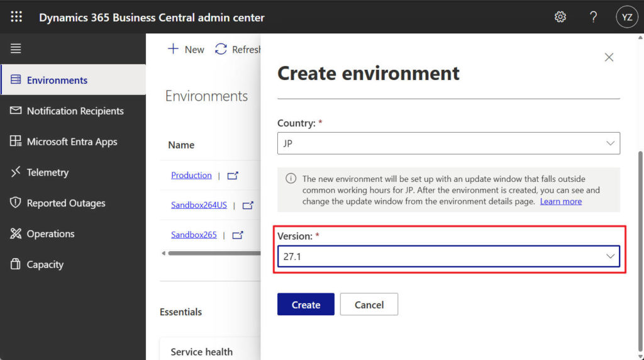Viewport: 644px width, 360px height.
Task: Open the Version dropdown showing 27.1
Action: tap(448, 256)
